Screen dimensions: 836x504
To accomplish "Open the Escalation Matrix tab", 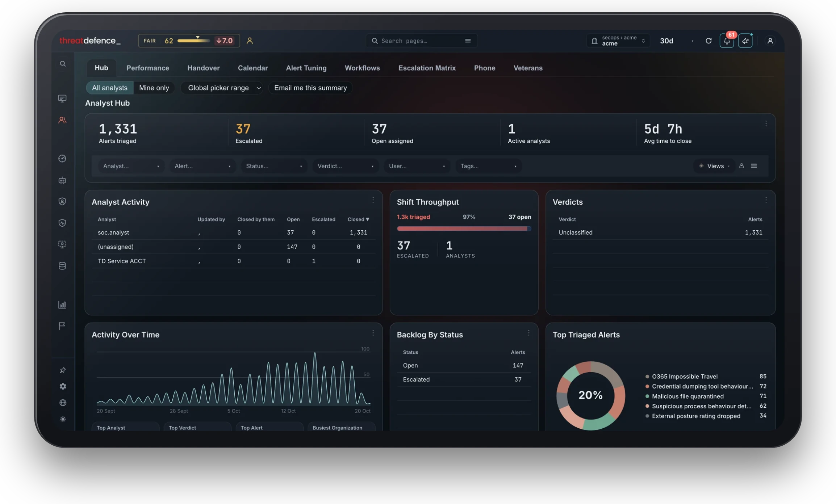I will [427, 68].
